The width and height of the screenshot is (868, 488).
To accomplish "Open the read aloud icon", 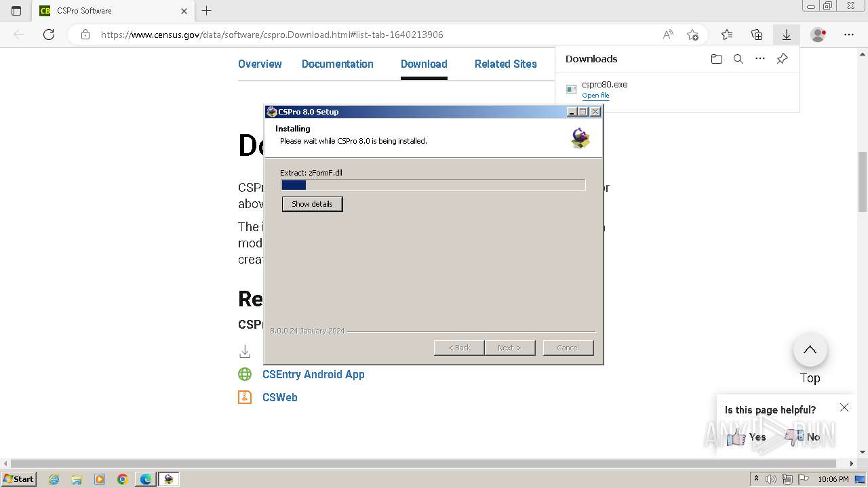I will pyautogui.click(x=668, y=35).
